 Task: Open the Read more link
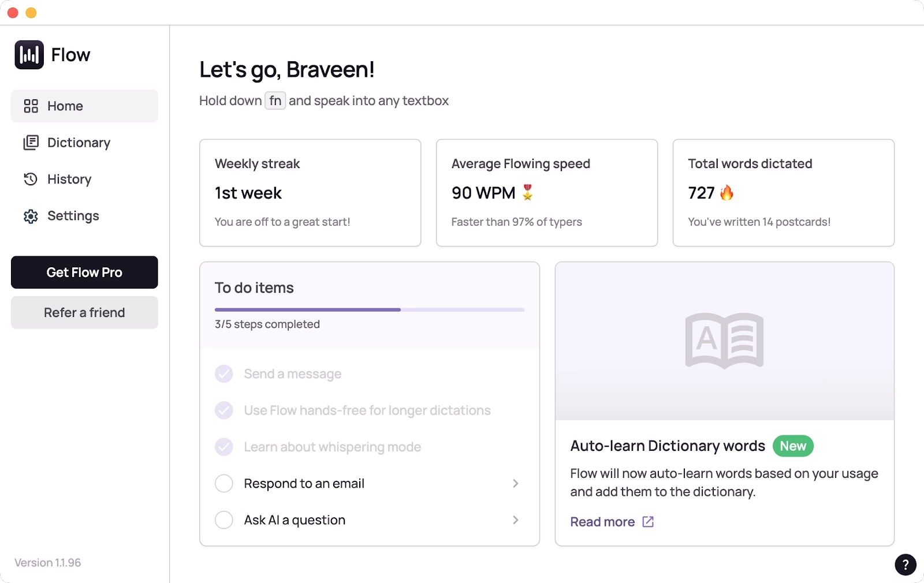pos(602,521)
